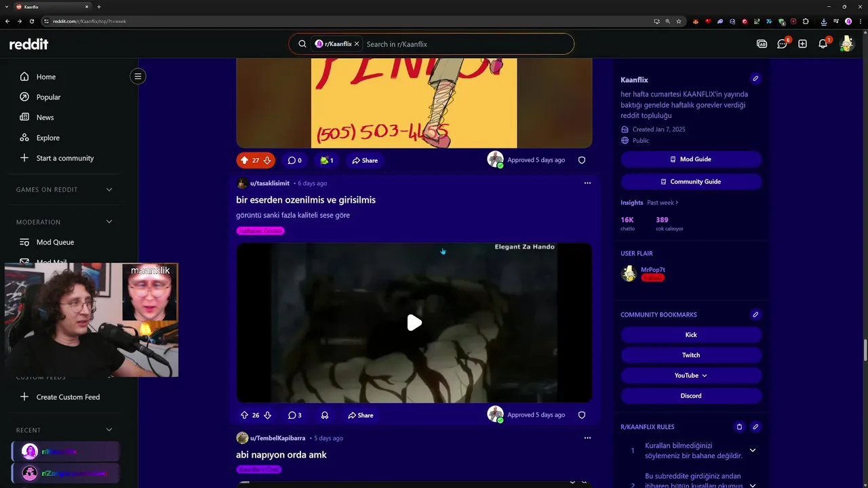Open the chat icon in the header
Viewport: 868px width, 488px height.
click(782, 44)
